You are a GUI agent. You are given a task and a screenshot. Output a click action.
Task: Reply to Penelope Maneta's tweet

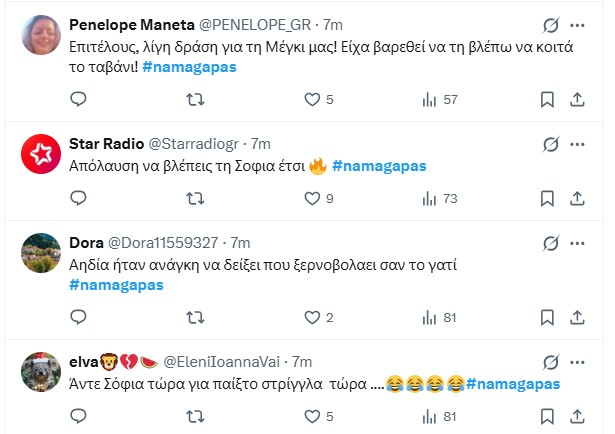tap(80, 99)
